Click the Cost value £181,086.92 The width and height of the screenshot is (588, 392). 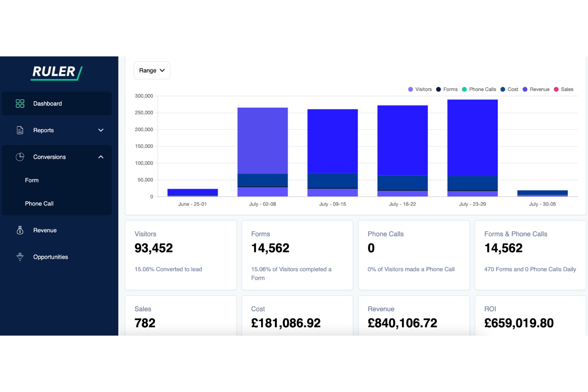[x=286, y=323]
